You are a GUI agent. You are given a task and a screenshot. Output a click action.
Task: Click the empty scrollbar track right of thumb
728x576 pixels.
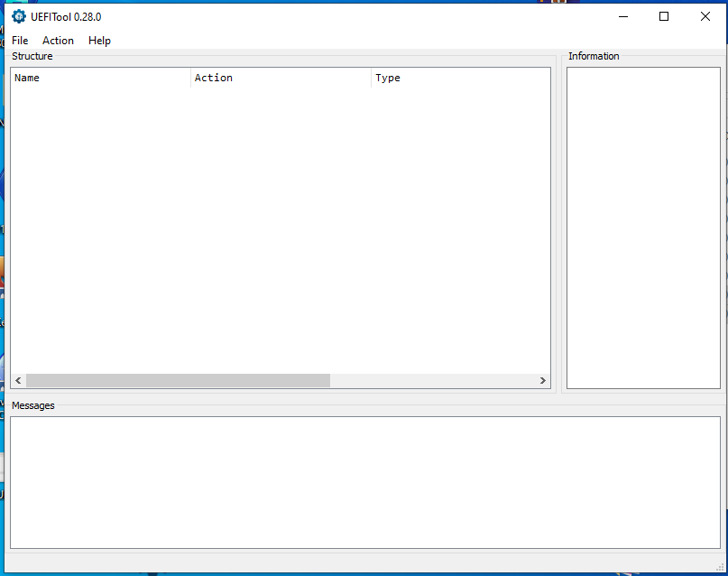pyautogui.click(x=433, y=381)
